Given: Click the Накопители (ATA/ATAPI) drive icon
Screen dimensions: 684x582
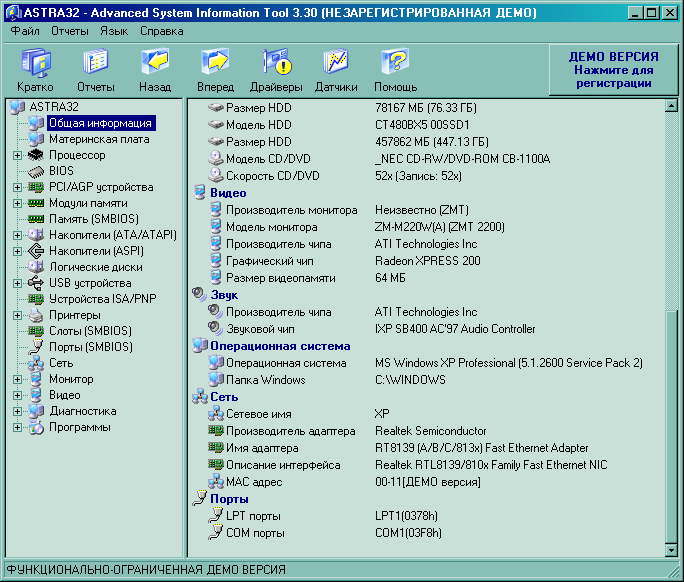Looking at the screenshot, I should (36, 235).
